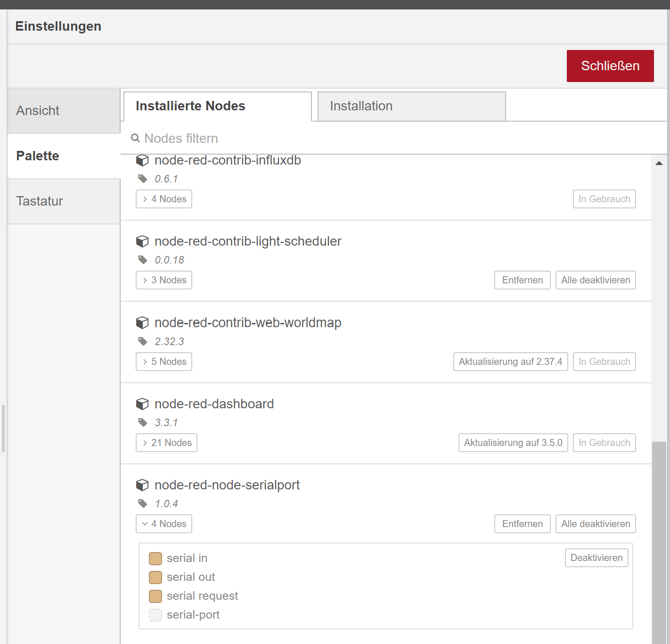Close settings with the Schließen button
Screen dimensions: 670x644
tap(610, 66)
